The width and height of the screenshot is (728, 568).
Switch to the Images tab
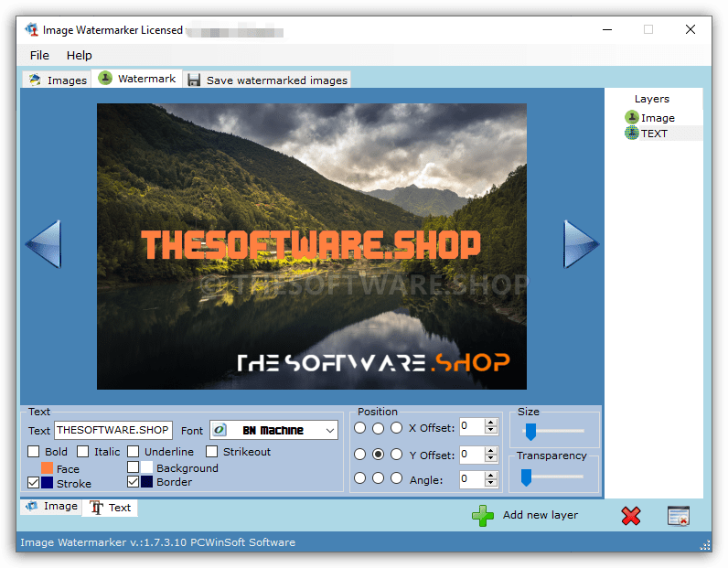coord(57,80)
